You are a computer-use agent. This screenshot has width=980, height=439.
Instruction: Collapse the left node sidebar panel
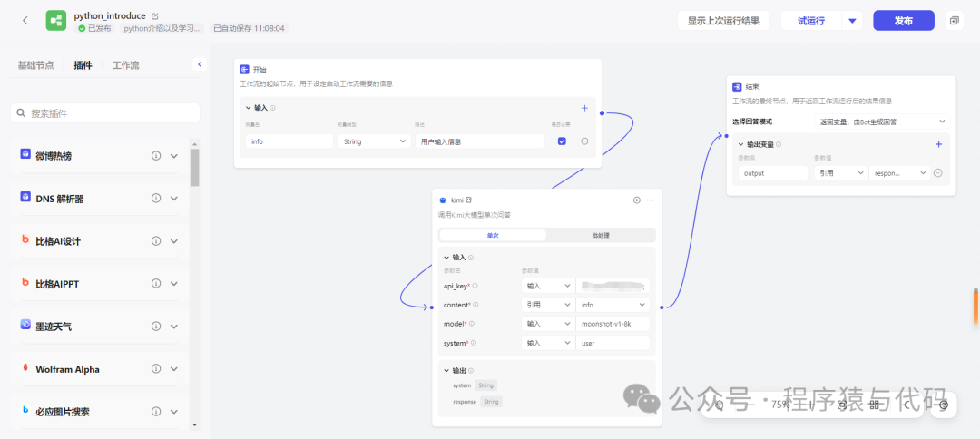(x=200, y=64)
